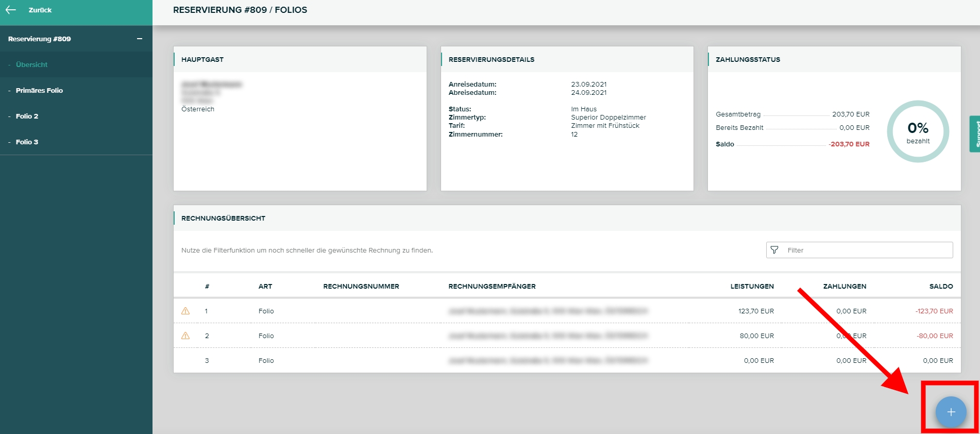Open the Übersicht menu item
The height and width of the screenshot is (434, 980).
point(31,64)
